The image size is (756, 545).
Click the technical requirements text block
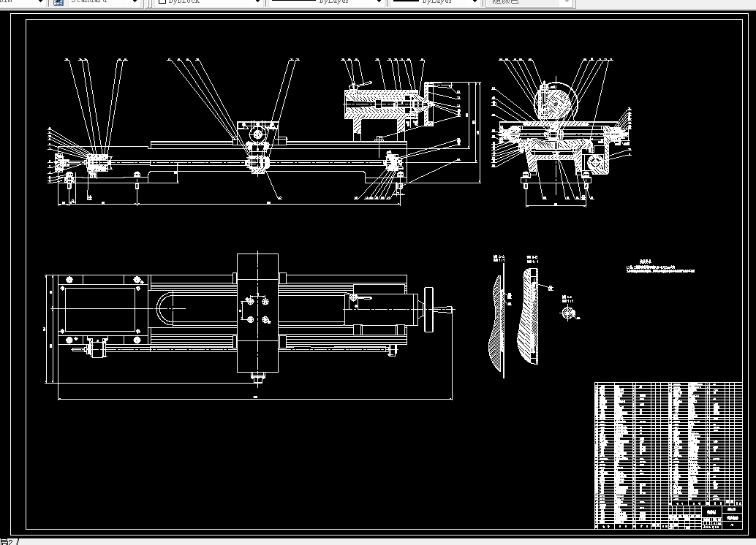pyautogui.click(x=660, y=267)
